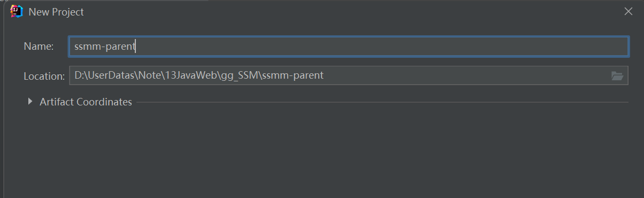This screenshot has height=198, width=644.
Task: Click the "D:" drive letter in Location
Action: (x=79, y=75)
